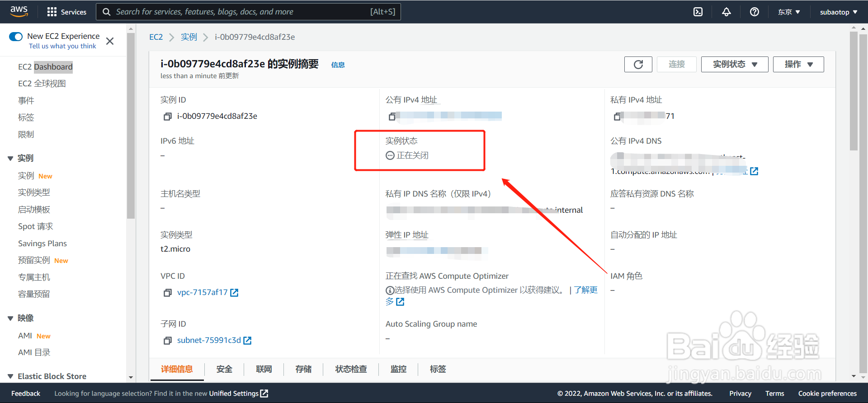Copy the instance ID i-0b09779e4cd8af23e
868x403 pixels.
167,117
